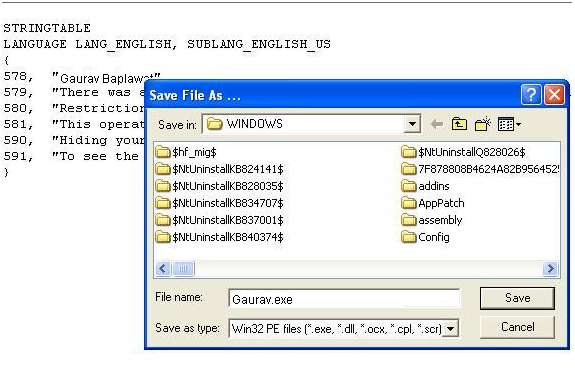The image size is (575, 381).
Task: Expand the Save in WINDOWS dropdown
Action: 412,124
